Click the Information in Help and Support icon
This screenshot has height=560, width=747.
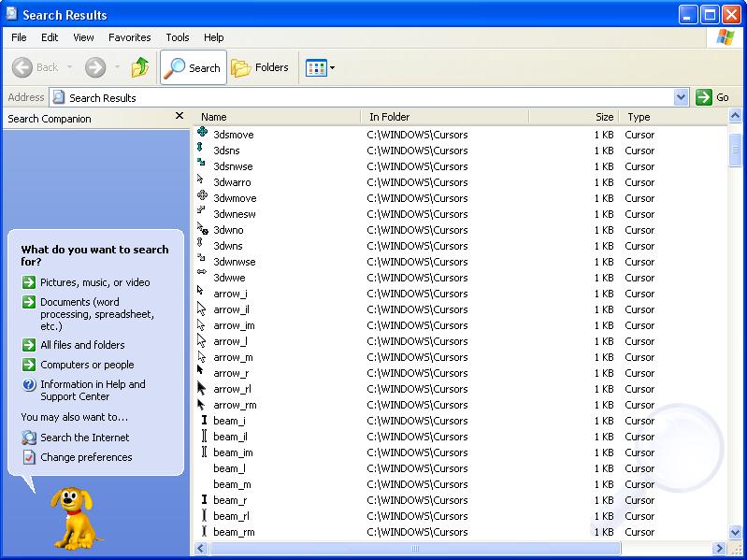(29, 384)
